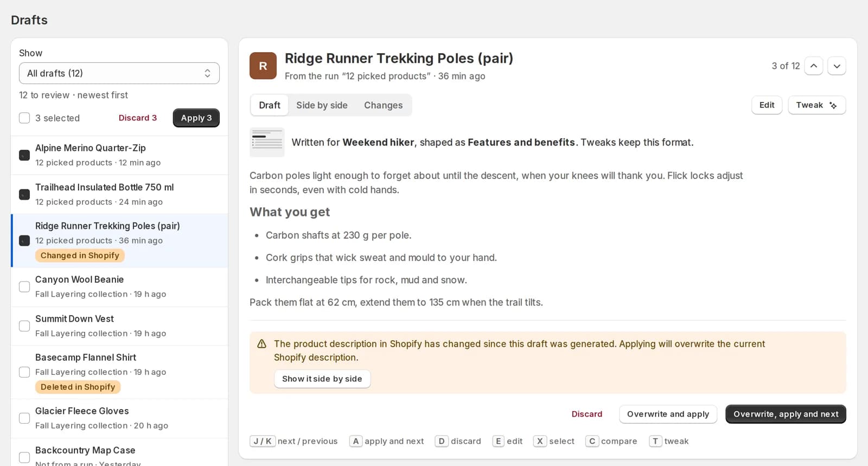Screen dimensions: 868x466
Task: Uncheck Trailhead Insulated Bottle 750 ml checkbox
Action: (24, 194)
